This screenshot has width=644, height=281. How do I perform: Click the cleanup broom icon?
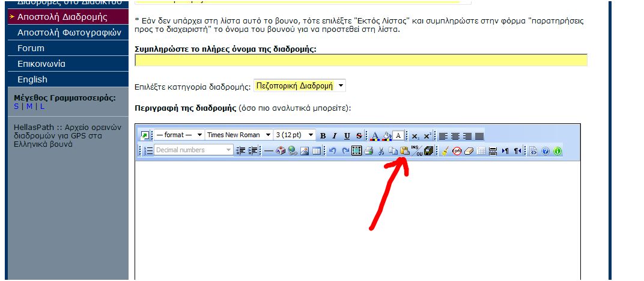(x=445, y=151)
